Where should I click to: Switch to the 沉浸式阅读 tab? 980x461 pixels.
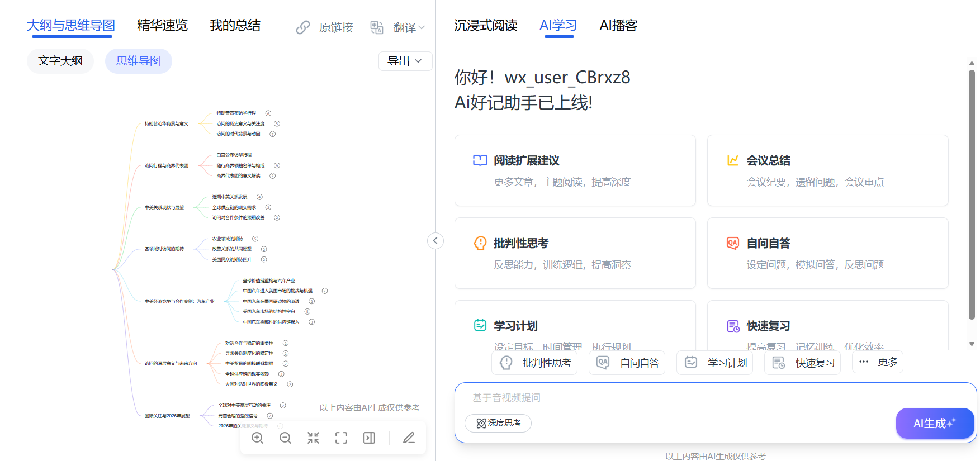(x=486, y=26)
